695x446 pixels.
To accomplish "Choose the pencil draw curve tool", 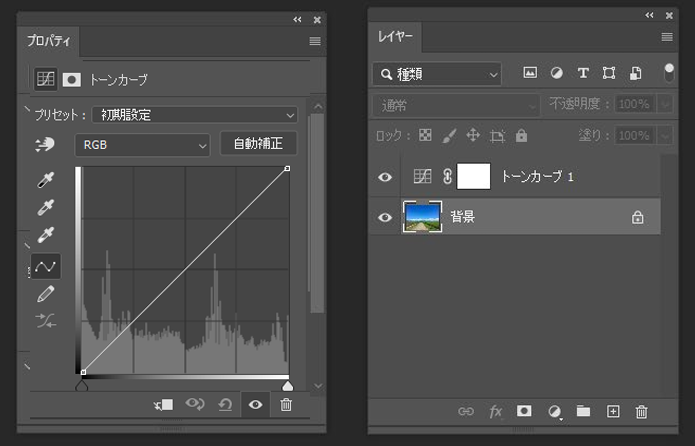I will (46, 293).
